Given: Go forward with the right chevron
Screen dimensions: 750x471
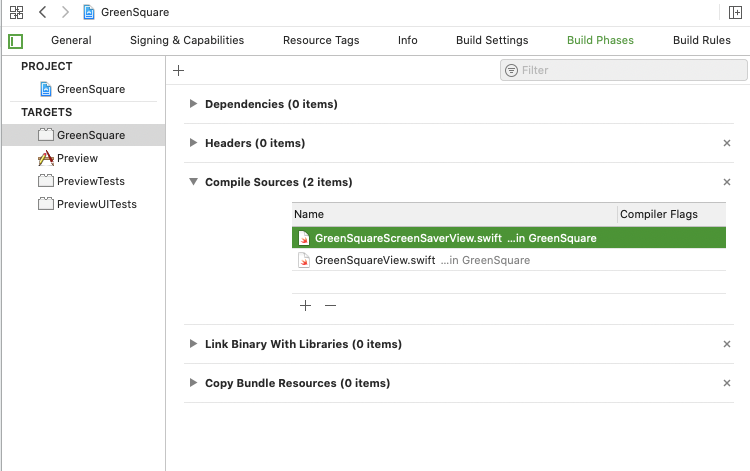Looking at the screenshot, I should pyautogui.click(x=65, y=12).
